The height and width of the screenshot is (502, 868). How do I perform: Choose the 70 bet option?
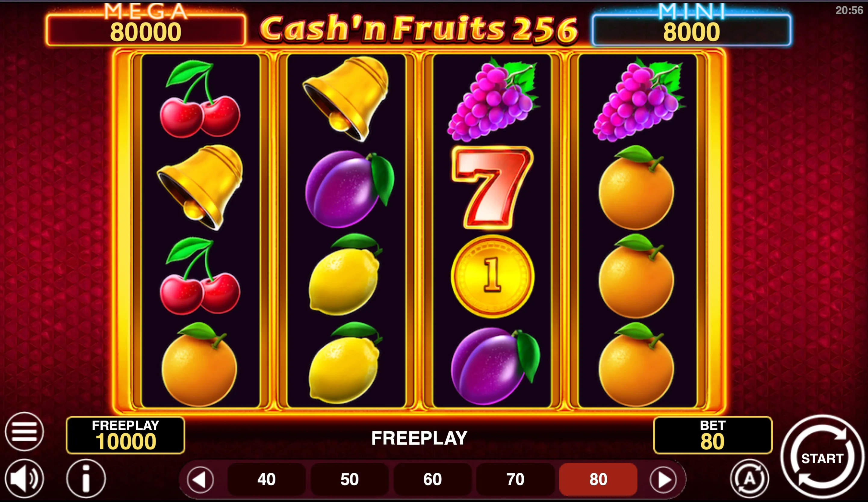pyautogui.click(x=515, y=479)
